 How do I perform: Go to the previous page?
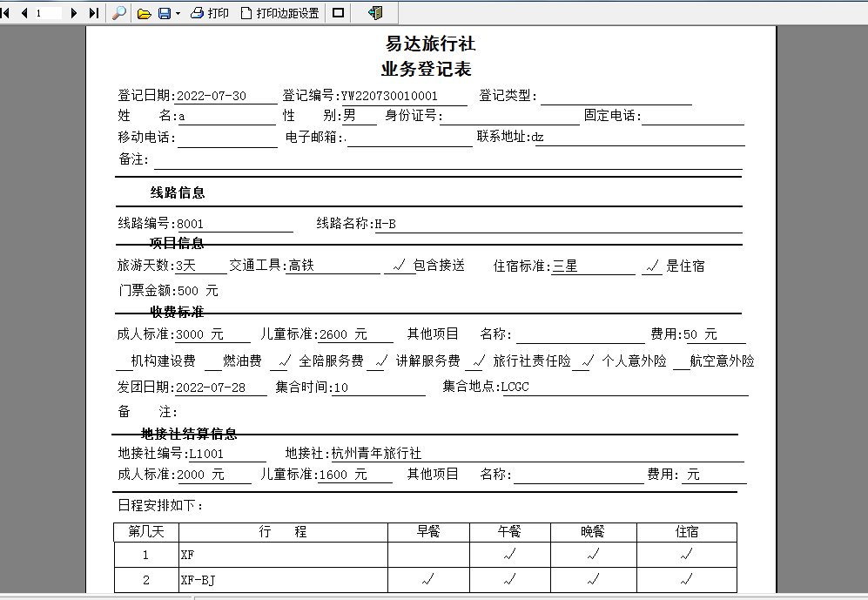click(24, 13)
